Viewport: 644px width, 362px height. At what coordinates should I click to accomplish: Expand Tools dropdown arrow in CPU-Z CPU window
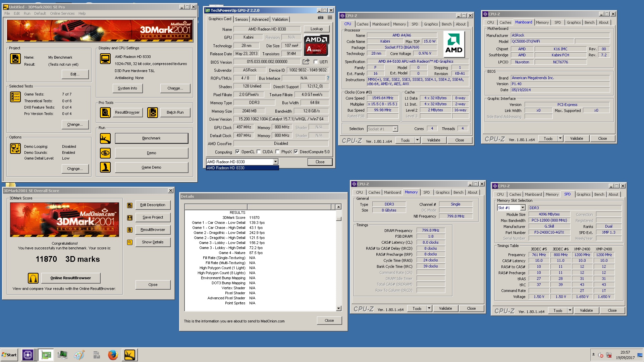[x=418, y=140]
